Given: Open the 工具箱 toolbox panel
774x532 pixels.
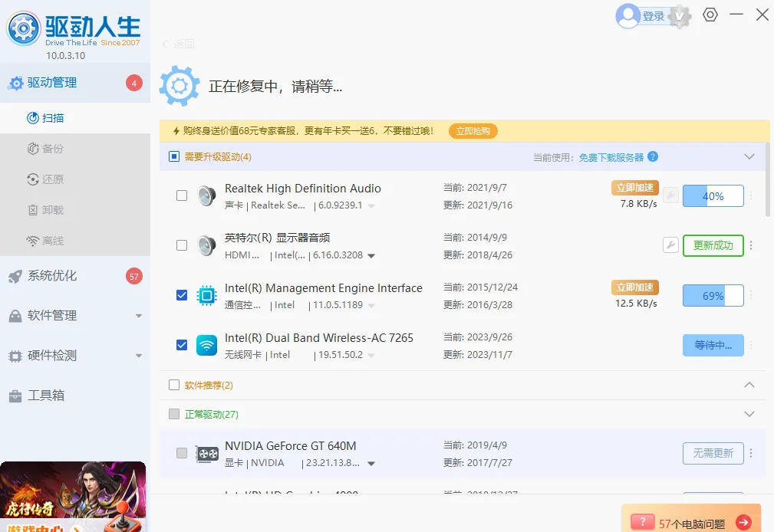Looking at the screenshot, I should (49, 396).
